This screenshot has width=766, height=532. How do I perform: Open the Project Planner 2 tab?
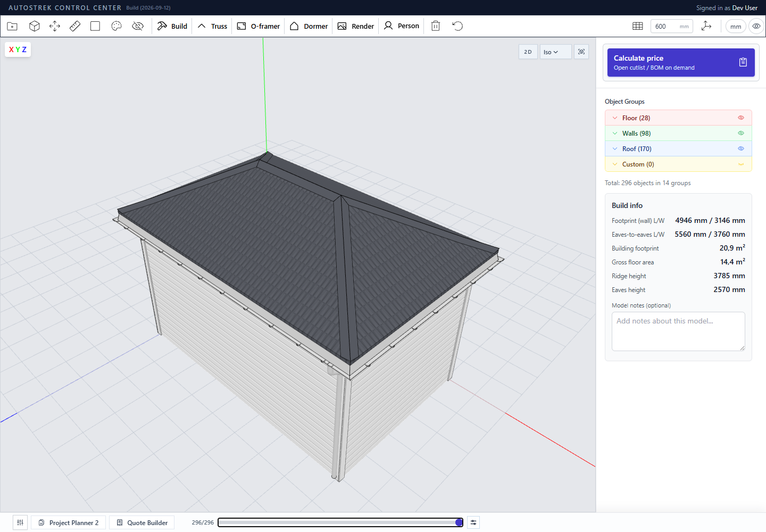pos(69,522)
